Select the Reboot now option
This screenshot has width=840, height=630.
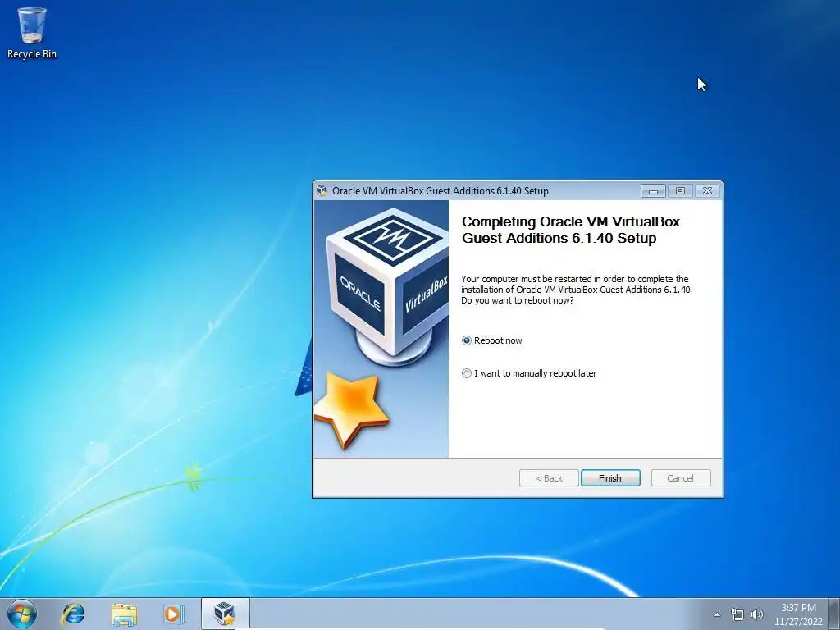click(492, 340)
